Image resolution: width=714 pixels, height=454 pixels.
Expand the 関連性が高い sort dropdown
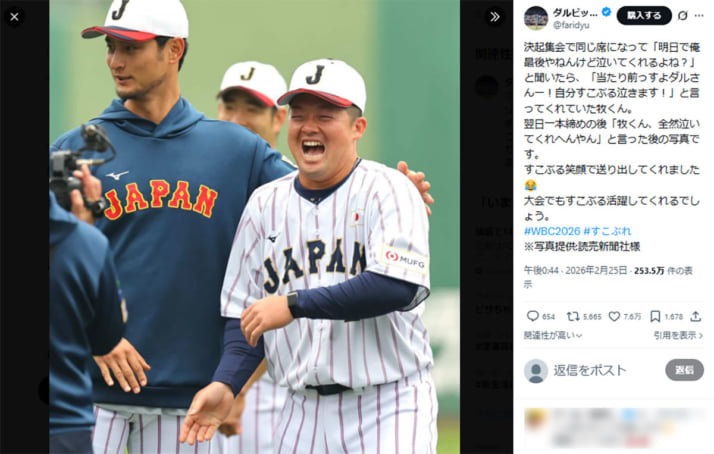[x=553, y=336]
